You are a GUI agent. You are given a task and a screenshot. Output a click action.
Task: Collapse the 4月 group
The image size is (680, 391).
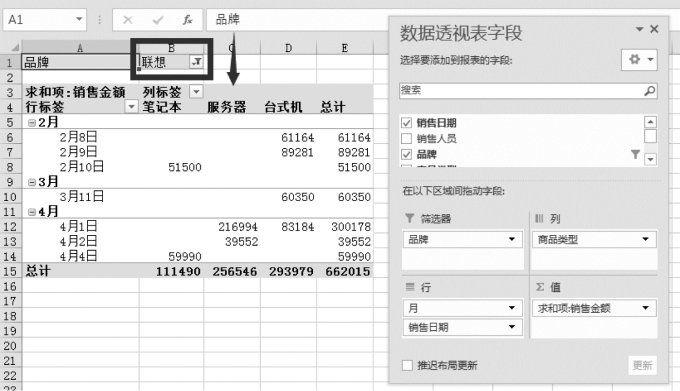[32, 212]
